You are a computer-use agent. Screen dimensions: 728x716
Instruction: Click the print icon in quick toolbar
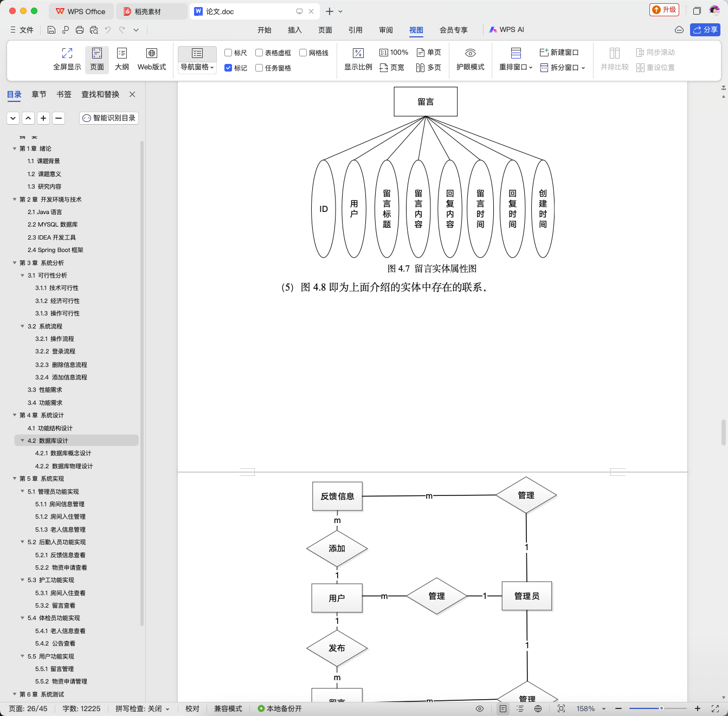click(x=80, y=30)
